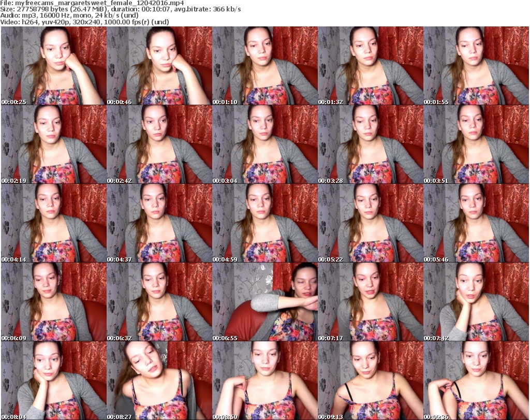
Task: Click the 'Audio: mp3, 16000 Hz' line
Action: (69, 16)
